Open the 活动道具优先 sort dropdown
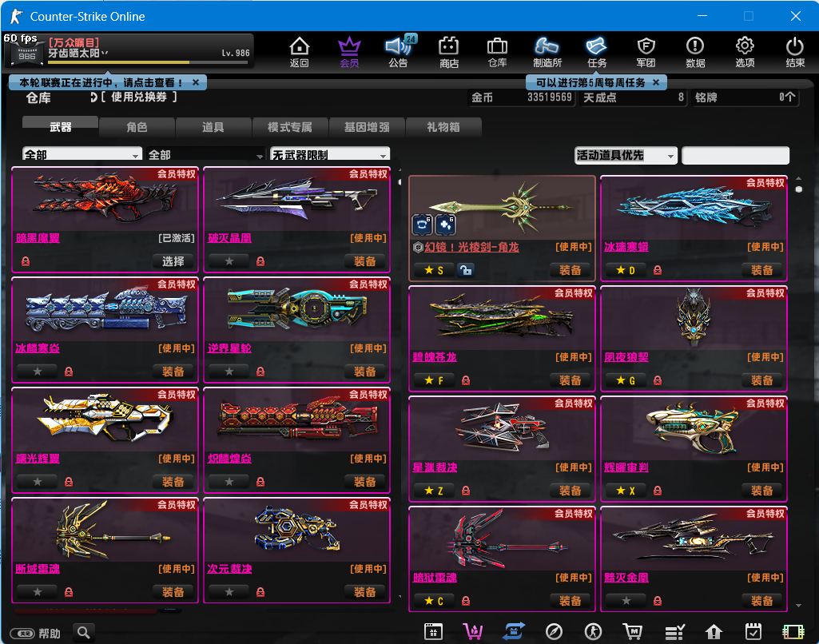 (x=626, y=155)
